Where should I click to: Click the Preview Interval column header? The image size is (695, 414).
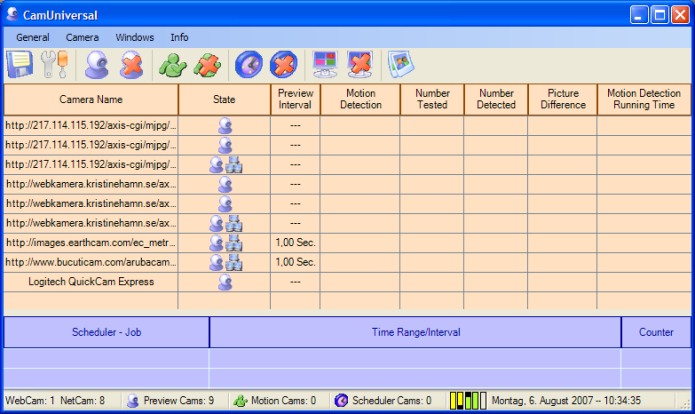[x=295, y=100]
